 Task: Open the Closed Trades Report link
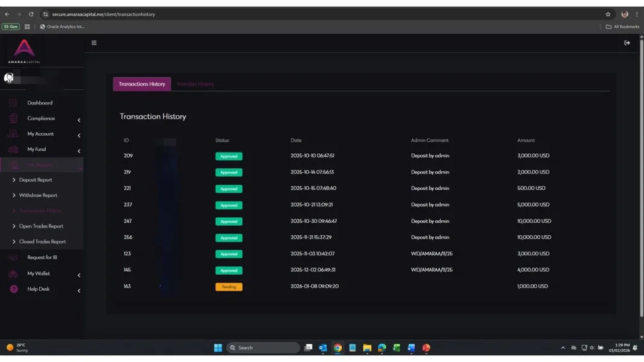click(x=42, y=242)
